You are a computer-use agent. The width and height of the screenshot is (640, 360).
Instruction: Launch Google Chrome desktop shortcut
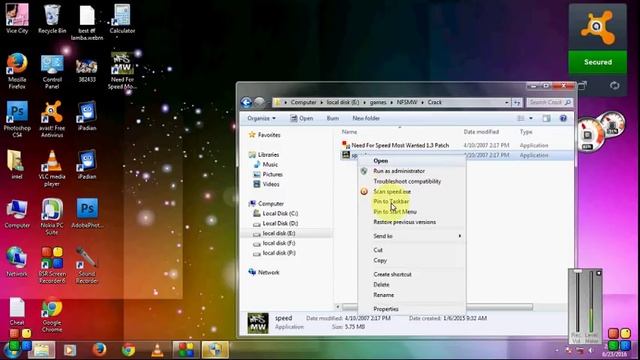(52, 316)
